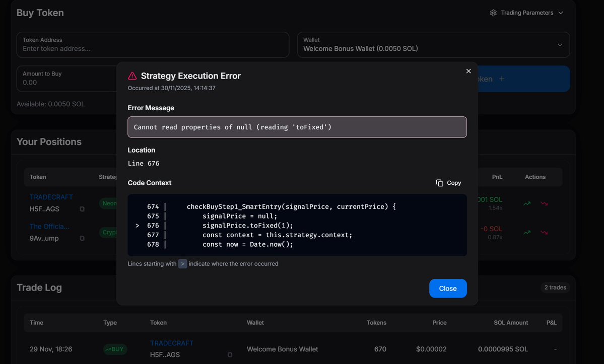This screenshot has height=364, width=604.
Task: Click code line 677 const context
Action: point(278,235)
